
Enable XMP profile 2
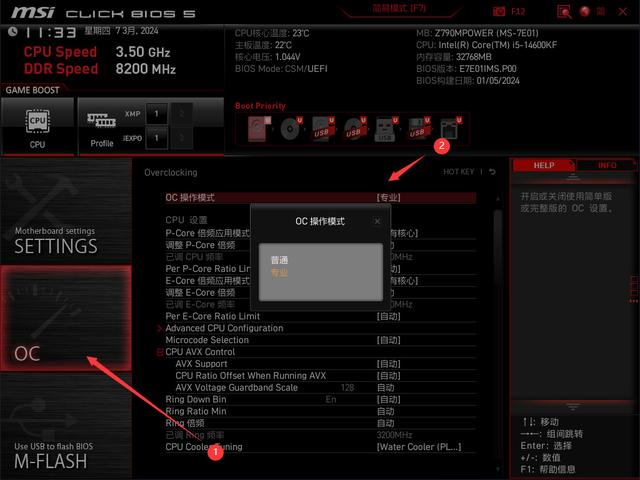[x=182, y=114]
